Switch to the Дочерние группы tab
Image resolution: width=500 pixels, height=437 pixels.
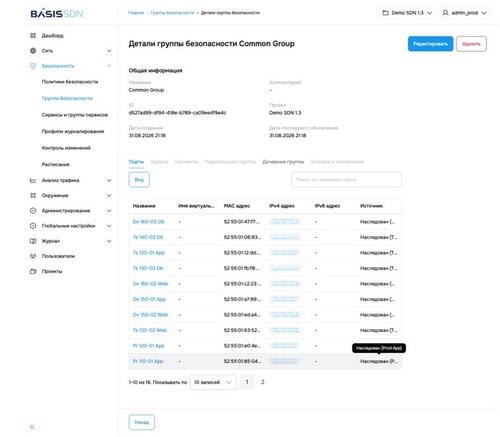tap(283, 162)
